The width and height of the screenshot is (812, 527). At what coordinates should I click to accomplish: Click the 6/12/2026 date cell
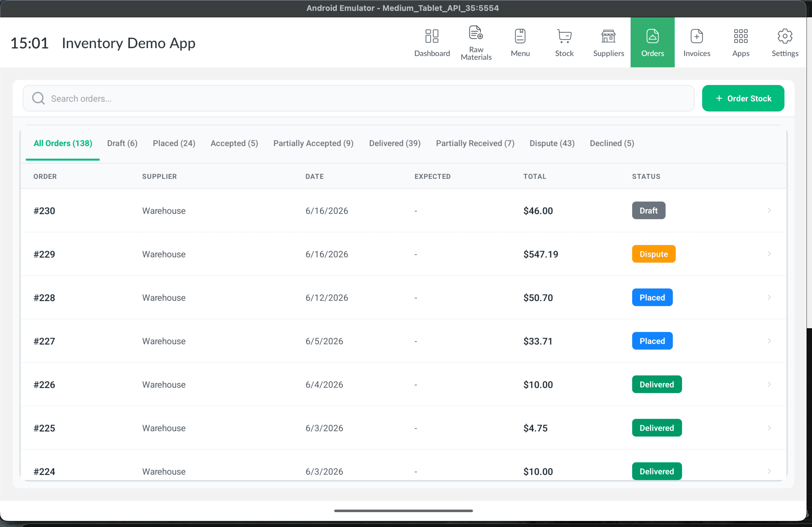click(326, 298)
